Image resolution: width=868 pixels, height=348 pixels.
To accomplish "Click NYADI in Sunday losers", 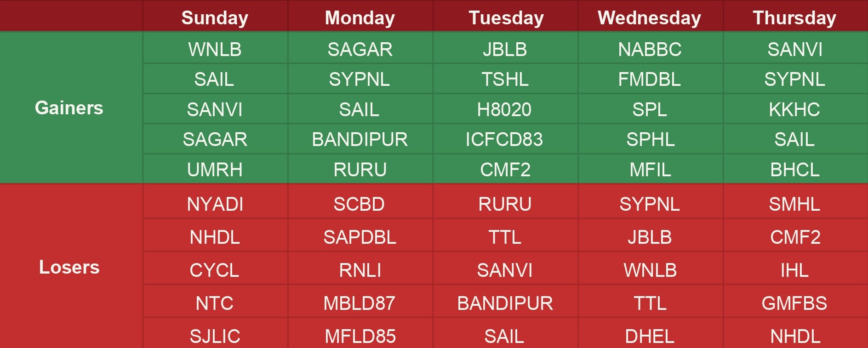I will [x=215, y=204].
